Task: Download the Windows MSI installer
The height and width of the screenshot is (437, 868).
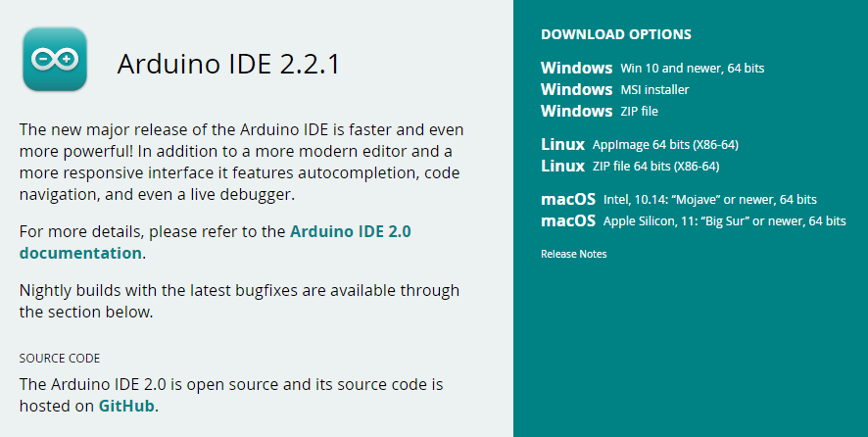Action: coord(614,90)
